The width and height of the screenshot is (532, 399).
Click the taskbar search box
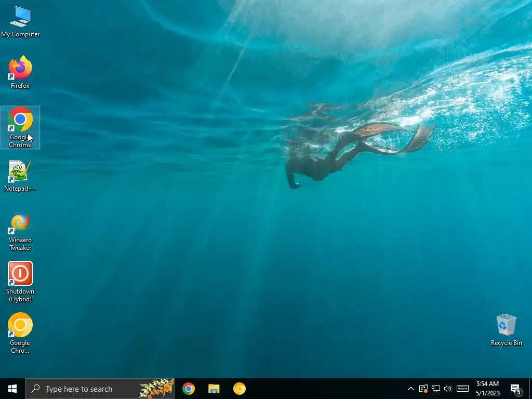(x=100, y=389)
